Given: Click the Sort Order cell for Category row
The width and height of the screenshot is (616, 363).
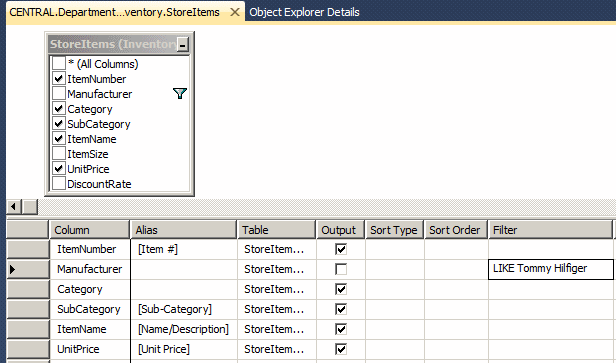Looking at the screenshot, I should tap(456, 289).
